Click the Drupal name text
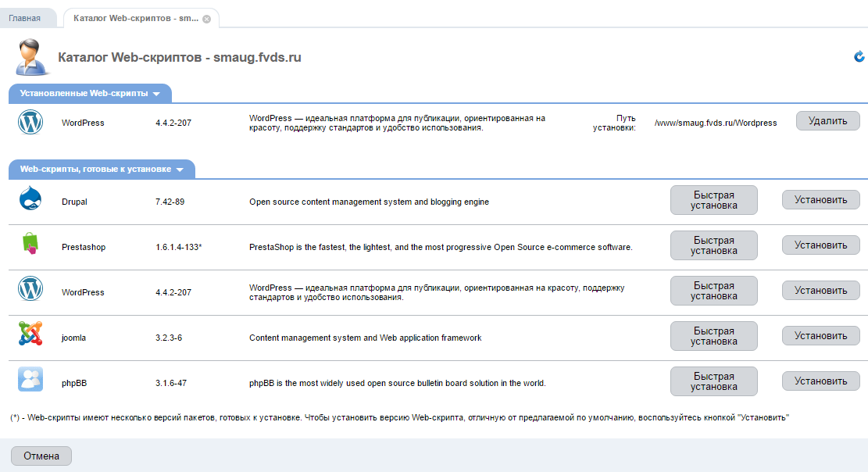Screen dimensions: 868x472 (74, 202)
